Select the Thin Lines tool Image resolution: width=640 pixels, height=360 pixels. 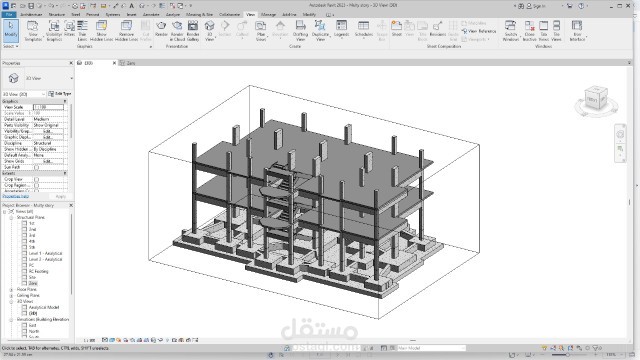pyautogui.click(x=82, y=31)
